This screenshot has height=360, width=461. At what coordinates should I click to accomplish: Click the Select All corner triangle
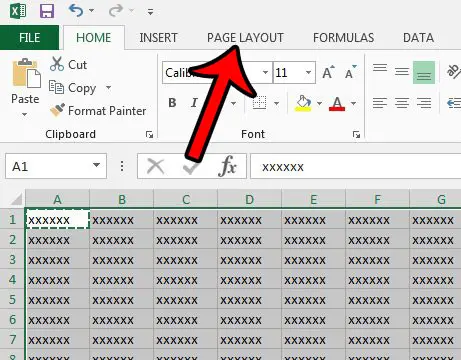[x=15, y=199]
